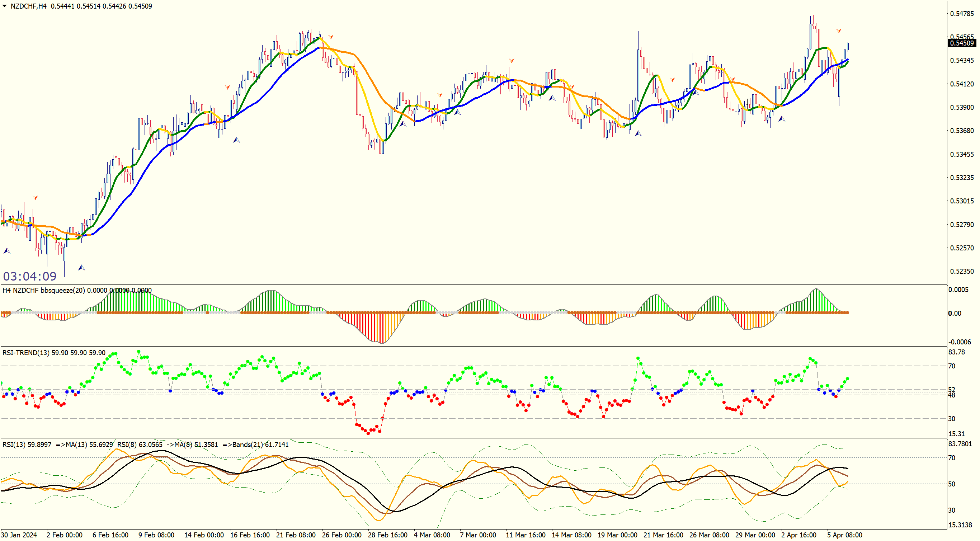
Task: Click the -0.0006 value on bbsqueeze scale
Action: (x=960, y=342)
